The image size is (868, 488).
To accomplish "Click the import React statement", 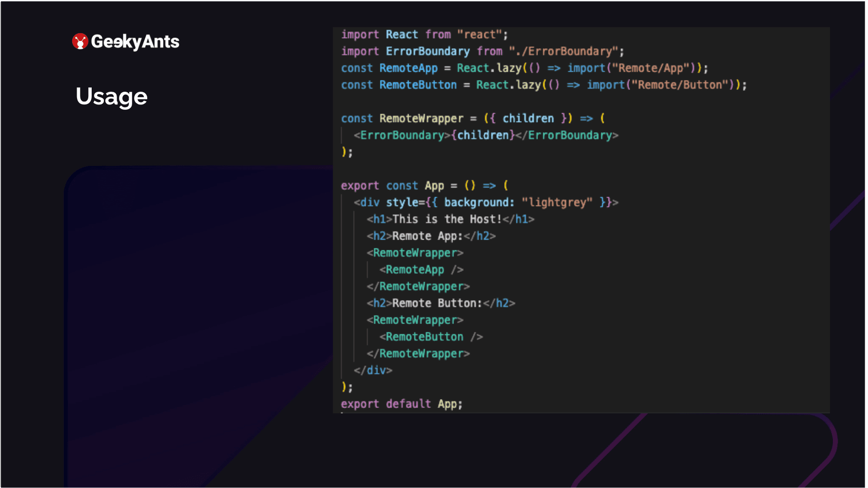I will tap(424, 34).
